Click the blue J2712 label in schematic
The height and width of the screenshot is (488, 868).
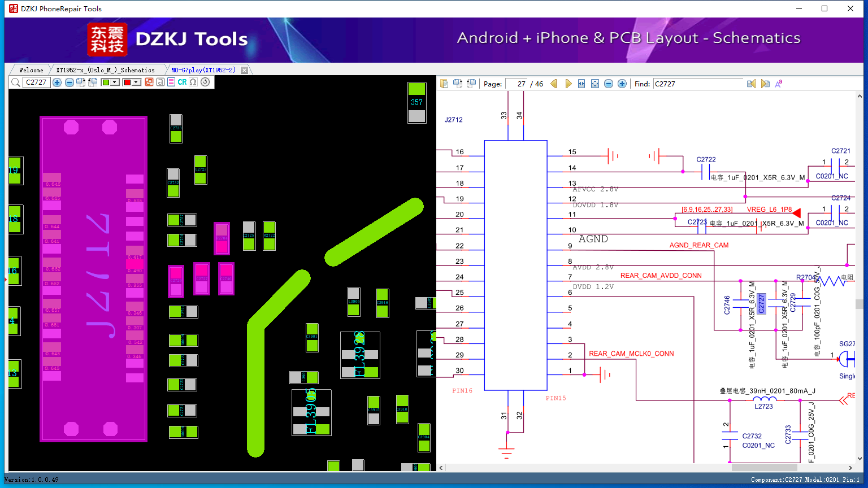click(x=453, y=120)
